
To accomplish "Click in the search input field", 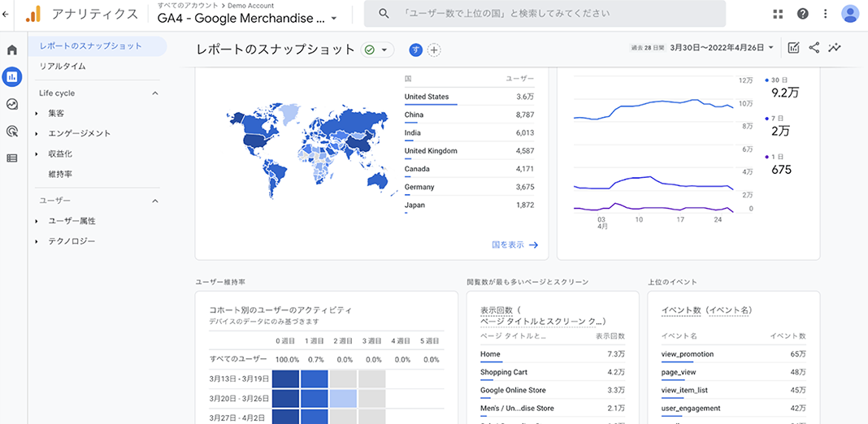I will coord(545,14).
